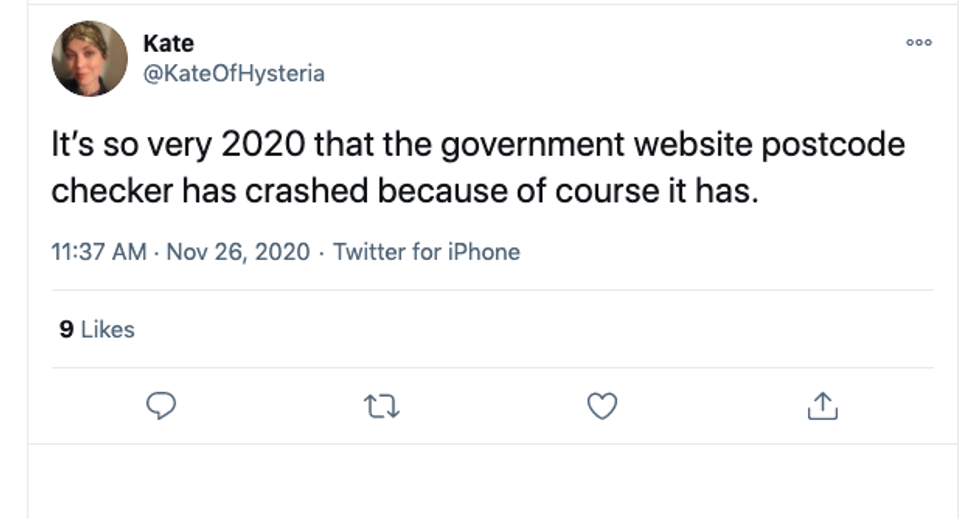Click the word "Likes" under the tweet
Image resolution: width=980 pixels, height=519 pixels.
click(107, 329)
